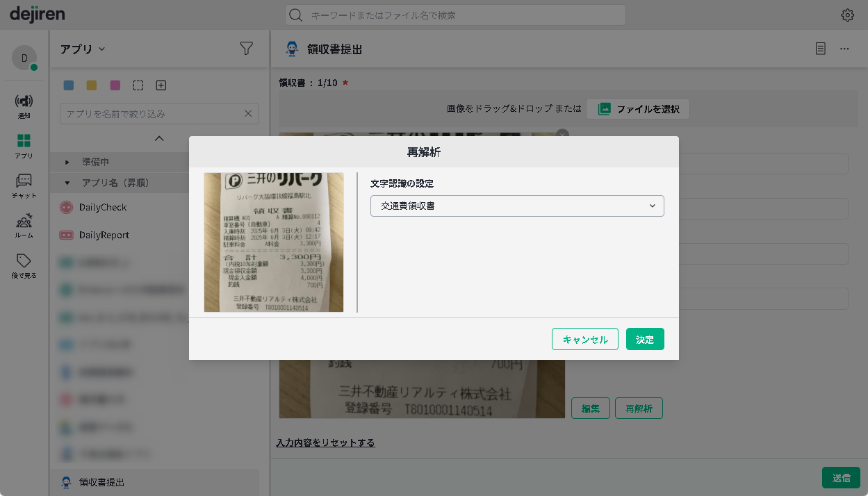Open the three-dot more options menu
The height and width of the screenshot is (496, 868).
tap(844, 49)
